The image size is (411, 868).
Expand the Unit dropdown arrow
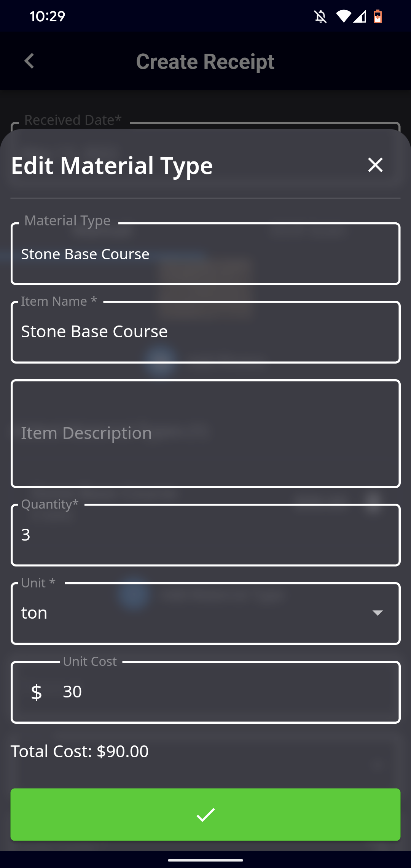coord(378,613)
